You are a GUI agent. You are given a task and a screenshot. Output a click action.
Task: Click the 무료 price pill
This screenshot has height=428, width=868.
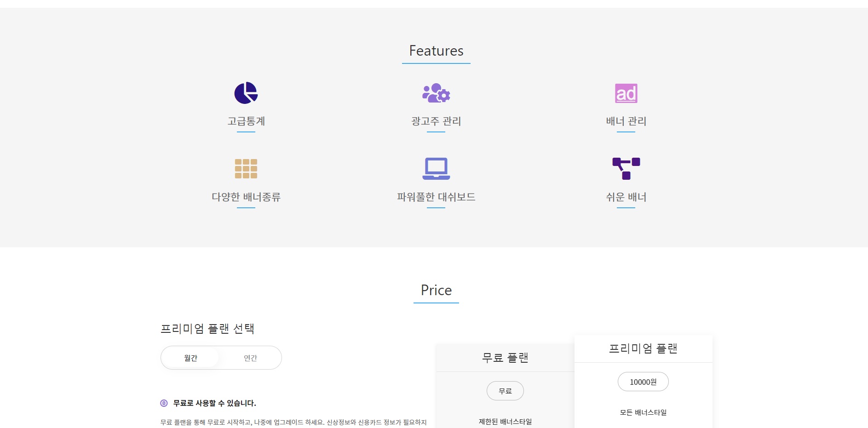click(x=505, y=391)
